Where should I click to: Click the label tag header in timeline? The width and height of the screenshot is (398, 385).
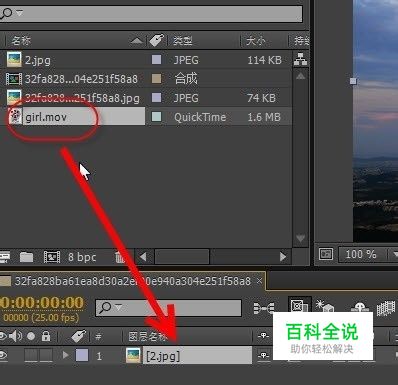pos(79,336)
